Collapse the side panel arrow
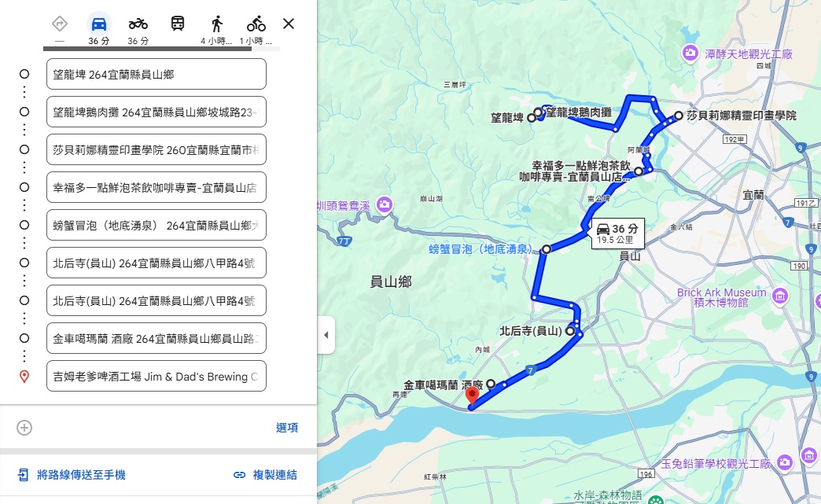Viewport: 821px width, 504px height. [326, 335]
